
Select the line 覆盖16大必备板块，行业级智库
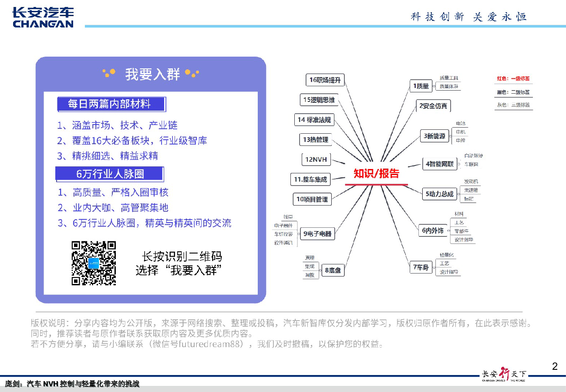132,141
